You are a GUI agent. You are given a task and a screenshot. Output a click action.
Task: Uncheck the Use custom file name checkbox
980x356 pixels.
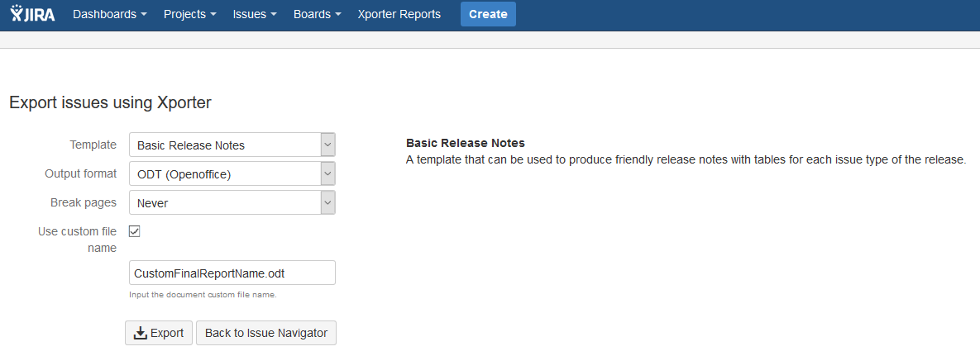(x=135, y=231)
